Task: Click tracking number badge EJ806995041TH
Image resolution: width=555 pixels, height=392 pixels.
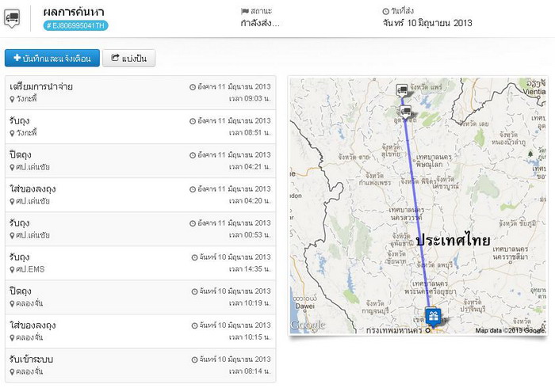Action: (x=75, y=25)
